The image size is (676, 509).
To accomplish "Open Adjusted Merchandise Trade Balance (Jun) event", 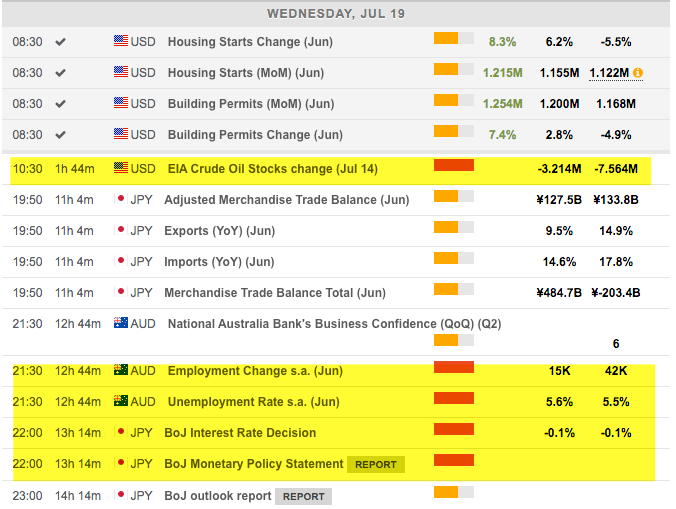I will click(287, 200).
